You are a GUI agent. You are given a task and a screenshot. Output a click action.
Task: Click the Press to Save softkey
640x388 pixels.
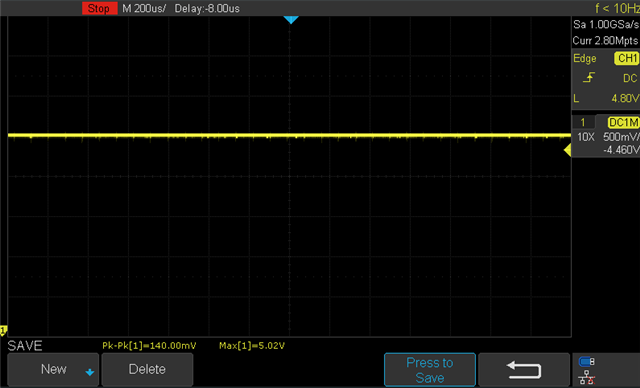430,370
